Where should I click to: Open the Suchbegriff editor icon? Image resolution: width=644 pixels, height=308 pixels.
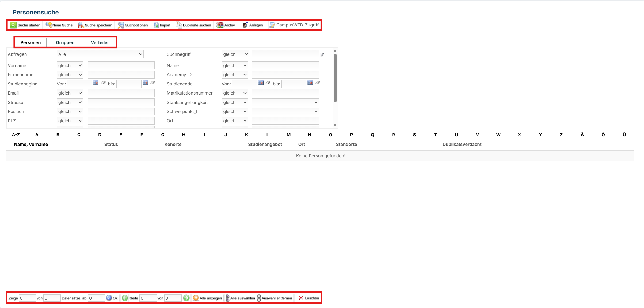tap(322, 55)
